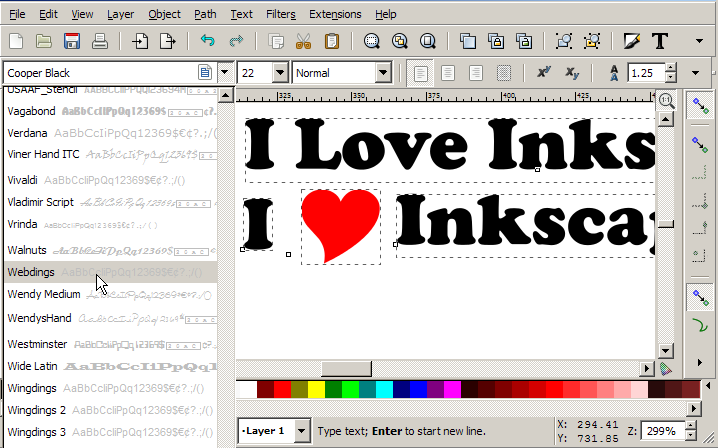718x448 pixels.
Task: Select the Verdana font
Action: coord(110,133)
